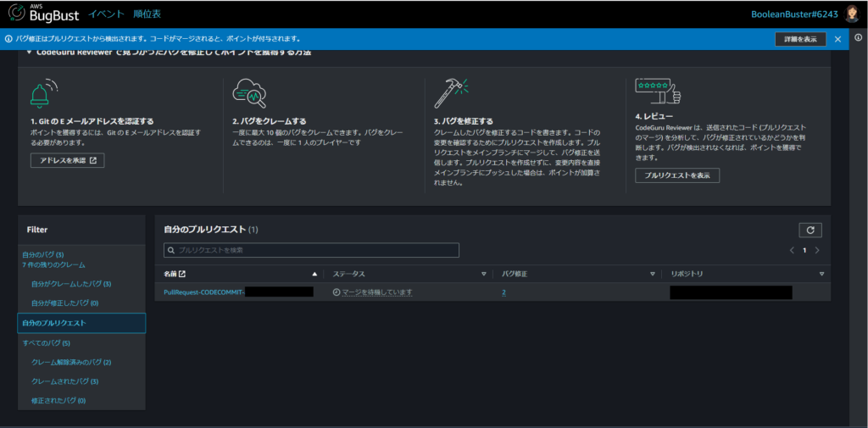Sort by バグ修正 column arrow

pyautogui.click(x=653, y=274)
